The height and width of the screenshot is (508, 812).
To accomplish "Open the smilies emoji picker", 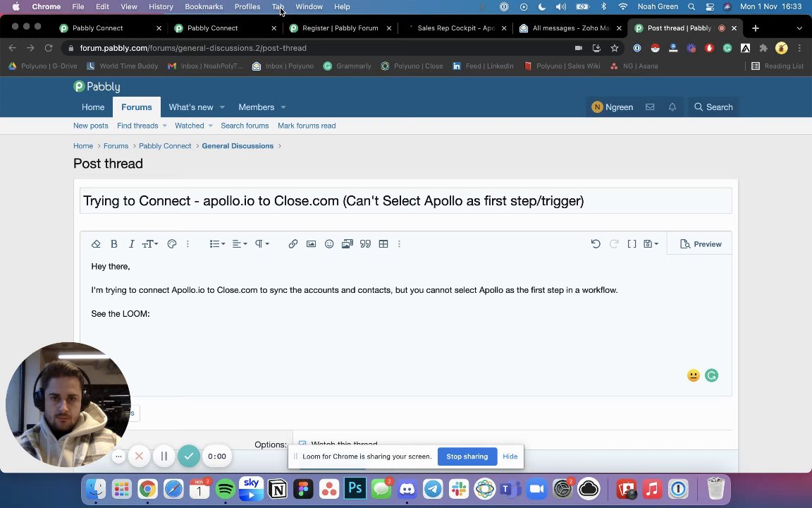I will 329,243.
